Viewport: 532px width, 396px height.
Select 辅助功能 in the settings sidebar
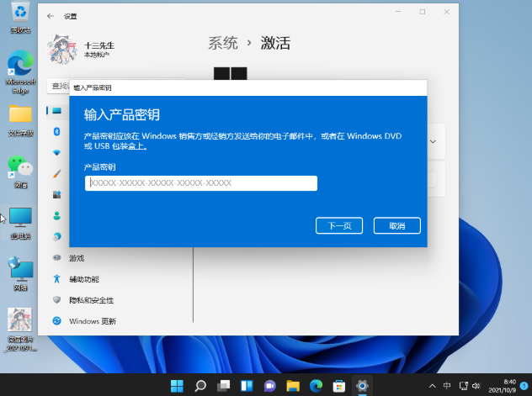(x=83, y=279)
